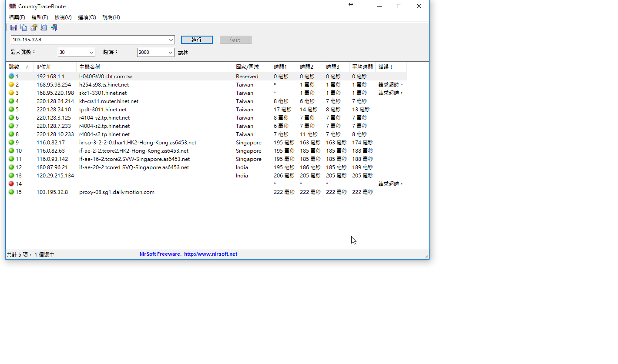Sort by the 時間3 column header
This screenshot has height=364, width=618.
click(336, 67)
